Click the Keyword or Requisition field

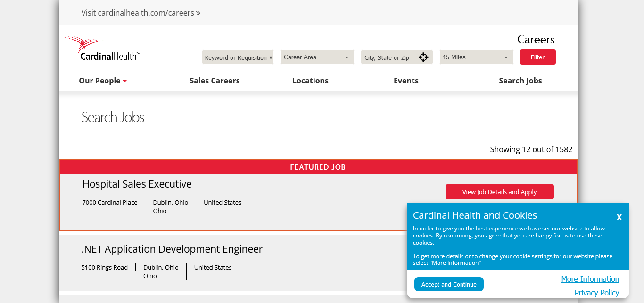pos(238,57)
